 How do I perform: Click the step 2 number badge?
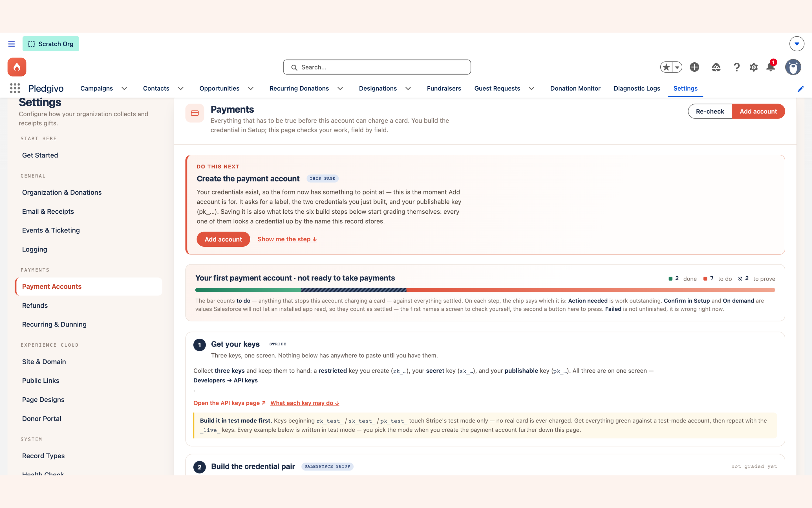(x=200, y=467)
